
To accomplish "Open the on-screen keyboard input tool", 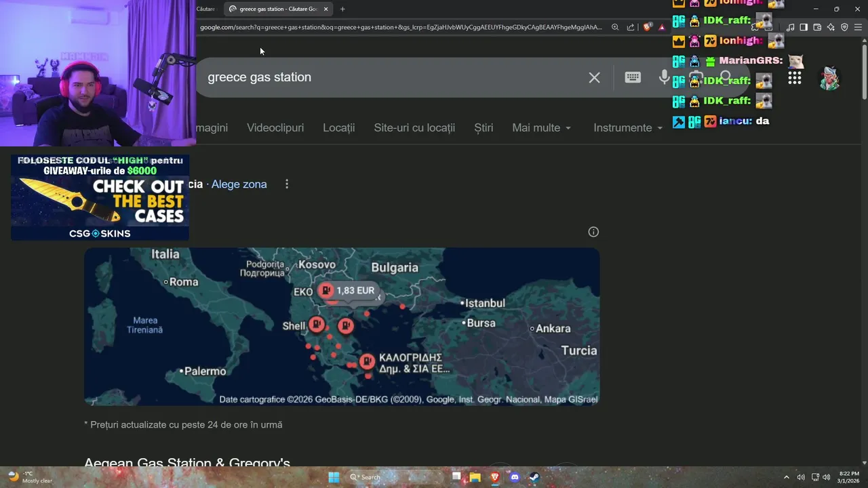I will pos(633,77).
